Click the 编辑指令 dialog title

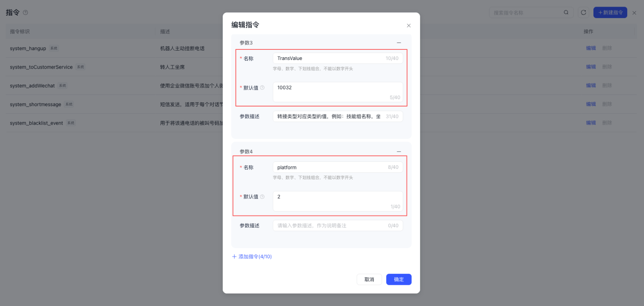[x=245, y=25]
